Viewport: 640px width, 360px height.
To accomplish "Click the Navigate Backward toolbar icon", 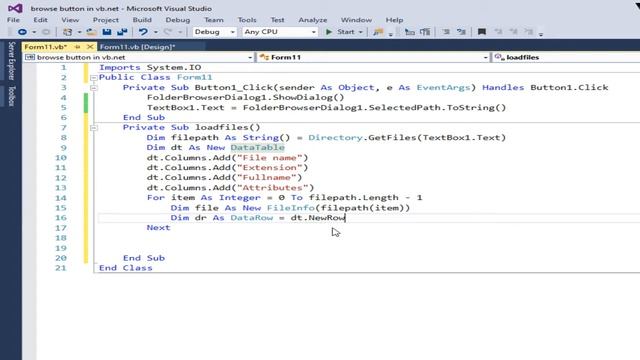I will click(22, 32).
